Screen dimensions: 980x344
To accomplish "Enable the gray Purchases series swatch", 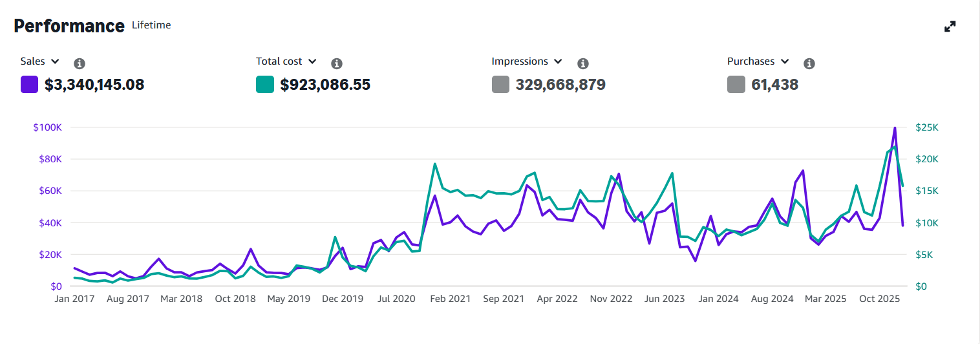I will [x=736, y=85].
